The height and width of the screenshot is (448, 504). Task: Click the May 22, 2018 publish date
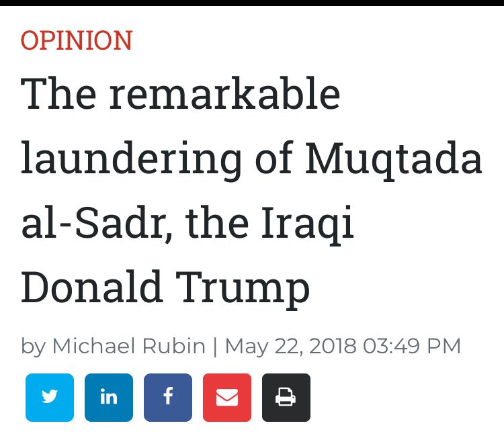pos(290,346)
